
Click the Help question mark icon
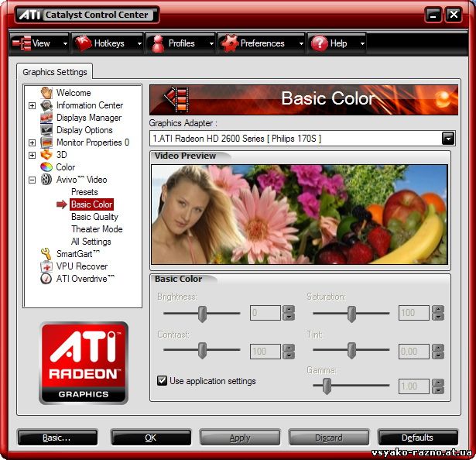[x=320, y=43]
